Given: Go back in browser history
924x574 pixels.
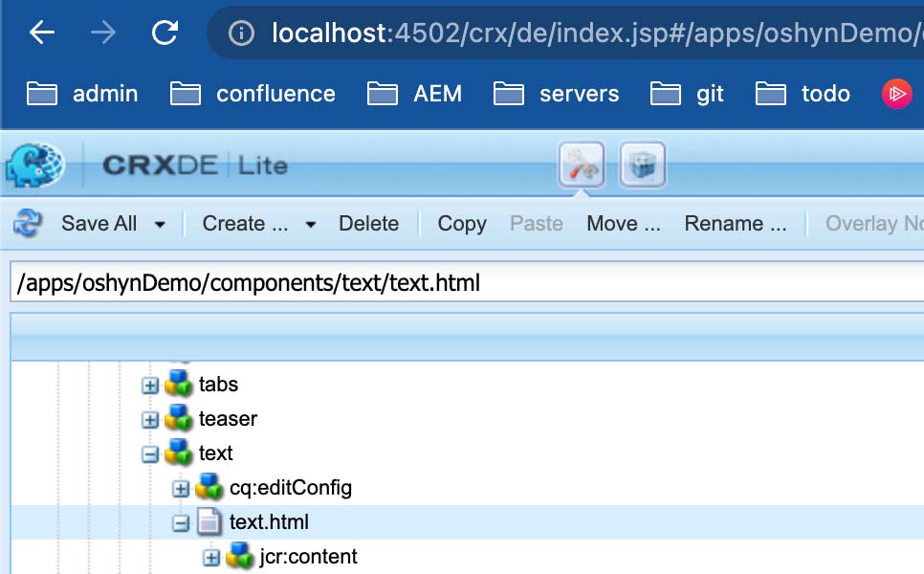Looking at the screenshot, I should tap(42, 33).
